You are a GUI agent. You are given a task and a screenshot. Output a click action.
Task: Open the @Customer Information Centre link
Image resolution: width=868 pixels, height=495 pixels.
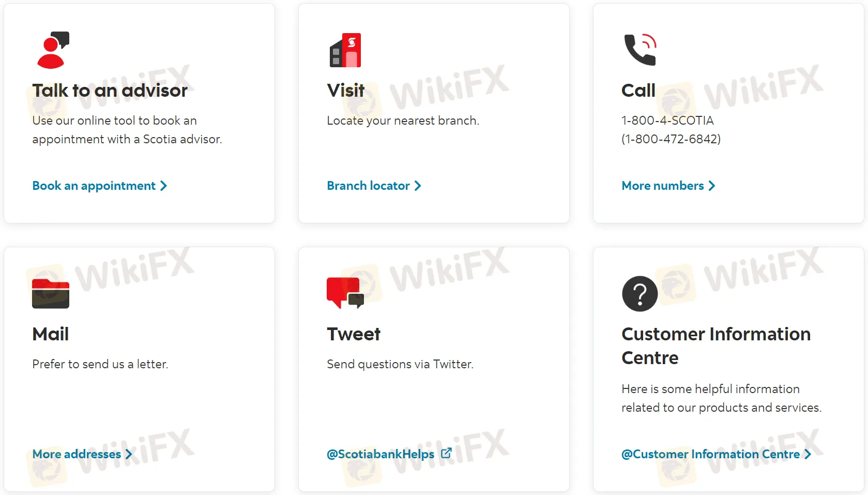point(710,454)
